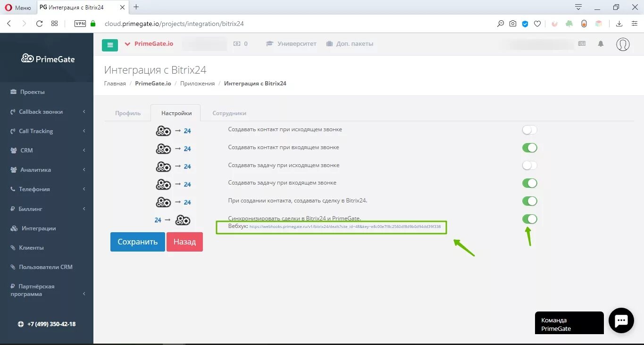Expand Call Tracking sidebar menu

click(x=47, y=131)
